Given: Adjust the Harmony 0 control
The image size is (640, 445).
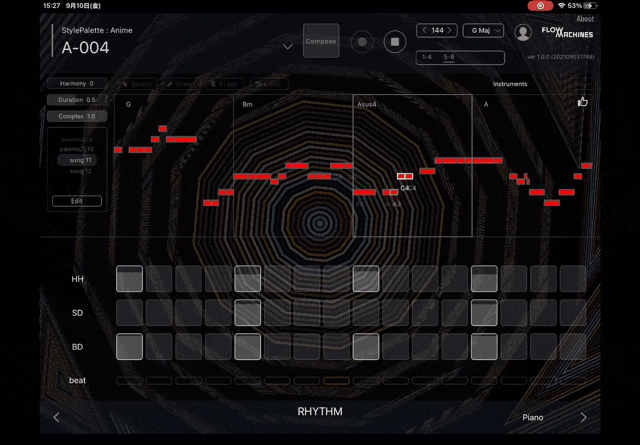Looking at the screenshot, I should (x=77, y=83).
